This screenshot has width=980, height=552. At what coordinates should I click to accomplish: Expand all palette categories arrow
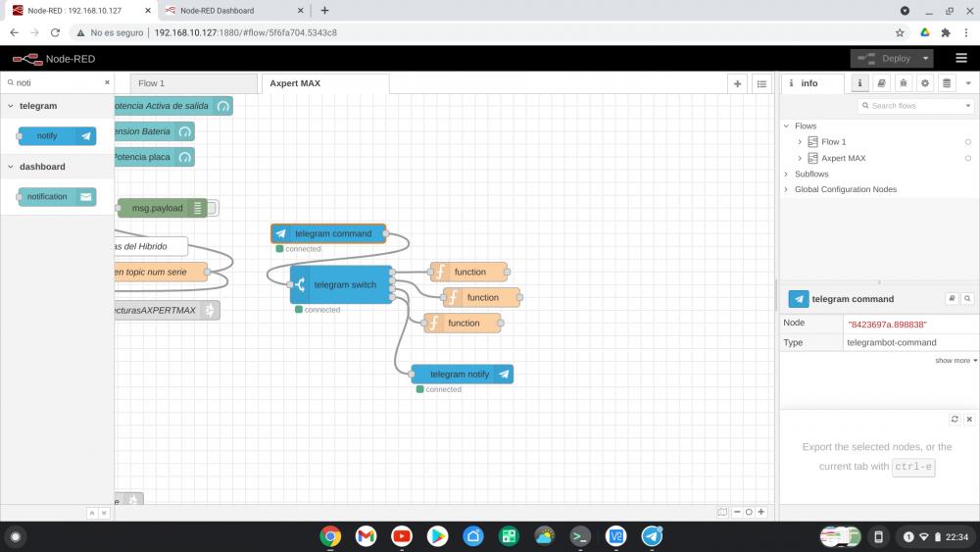pos(104,513)
